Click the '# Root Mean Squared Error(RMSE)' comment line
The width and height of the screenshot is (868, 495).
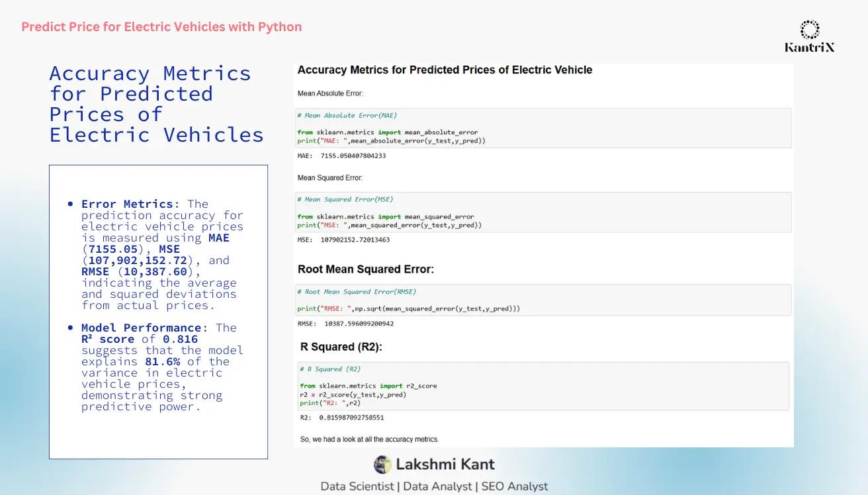pos(357,291)
